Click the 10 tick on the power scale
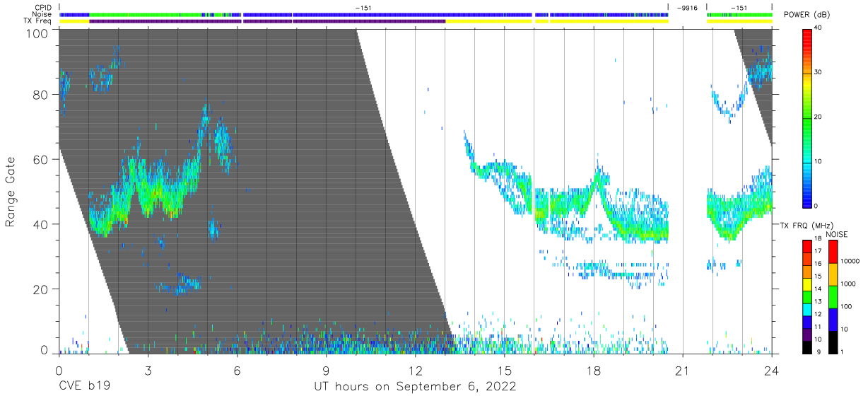This screenshot has width=868, height=401. pyautogui.click(x=819, y=161)
